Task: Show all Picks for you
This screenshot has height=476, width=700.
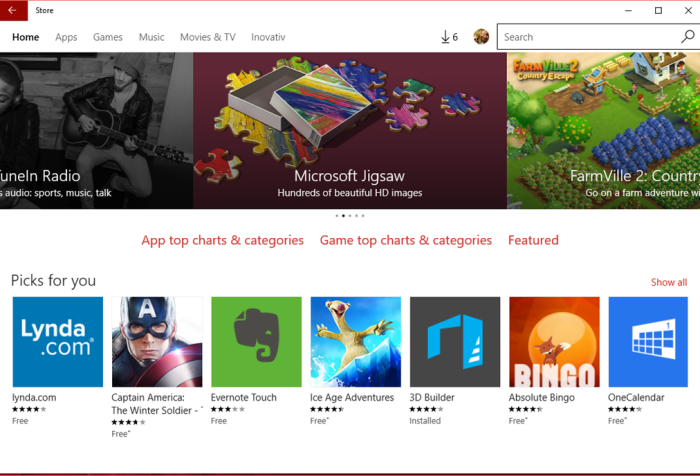Action: pos(668,282)
